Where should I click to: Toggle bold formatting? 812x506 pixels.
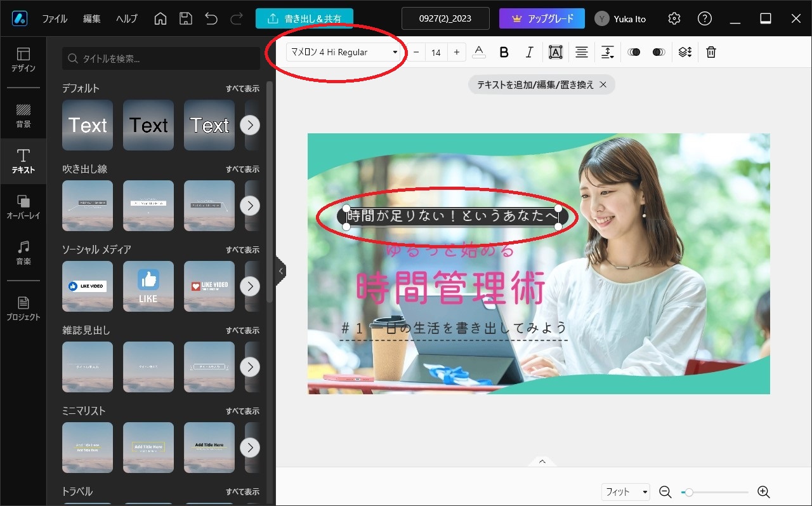point(504,52)
